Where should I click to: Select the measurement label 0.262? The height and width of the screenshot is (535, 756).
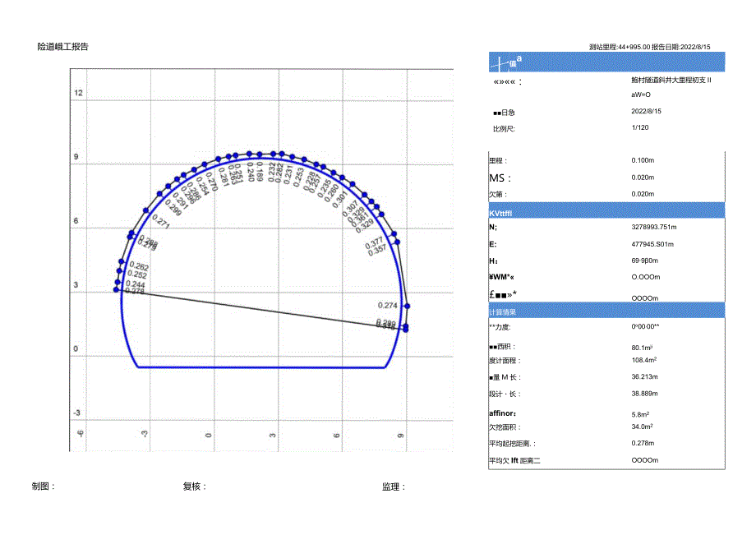coord(139,266)
